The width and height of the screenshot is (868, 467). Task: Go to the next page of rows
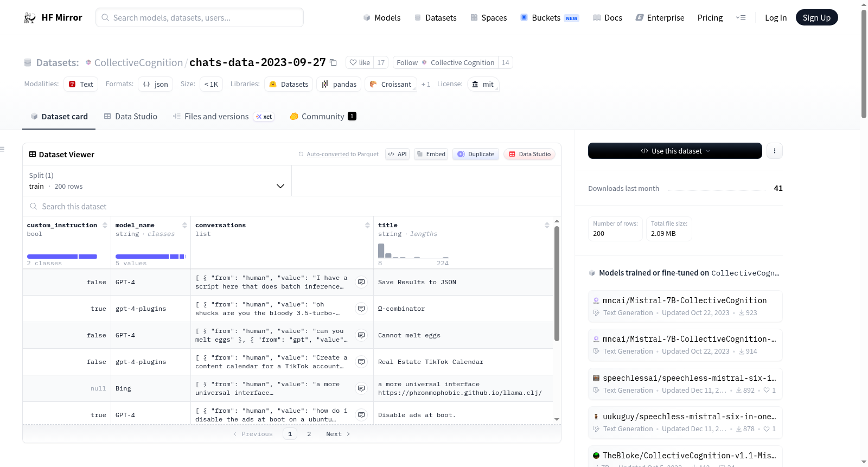pyautogui.click(x=338, y=434)
